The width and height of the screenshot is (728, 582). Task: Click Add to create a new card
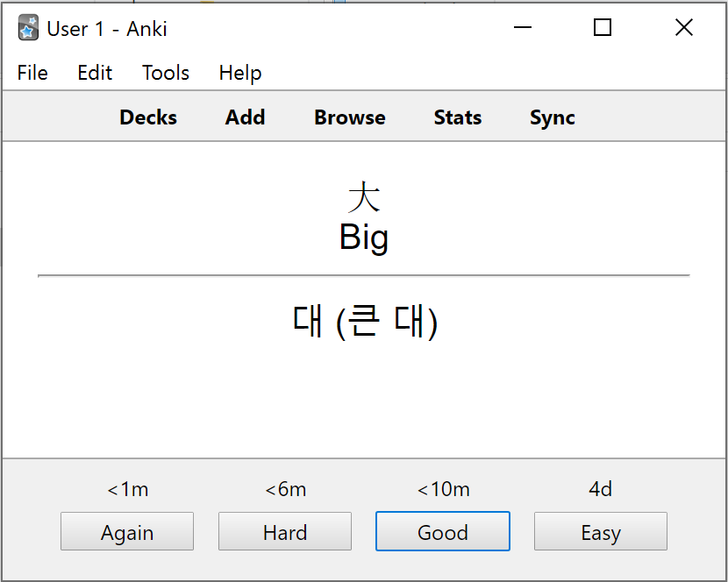(x=245, y=117)
